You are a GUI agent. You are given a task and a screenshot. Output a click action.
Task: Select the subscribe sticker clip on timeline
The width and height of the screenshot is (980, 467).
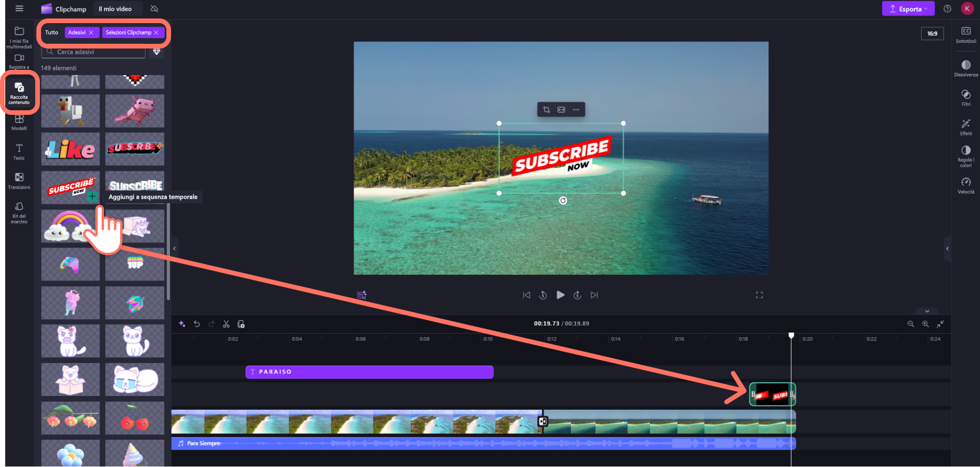tap(773, 395)
